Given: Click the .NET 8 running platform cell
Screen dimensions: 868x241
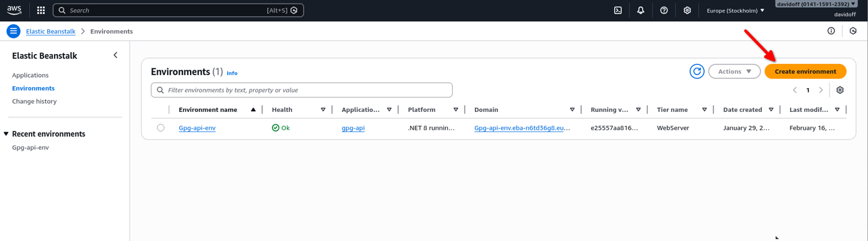Looking at the screenshot, I should [x=432, y=128].
